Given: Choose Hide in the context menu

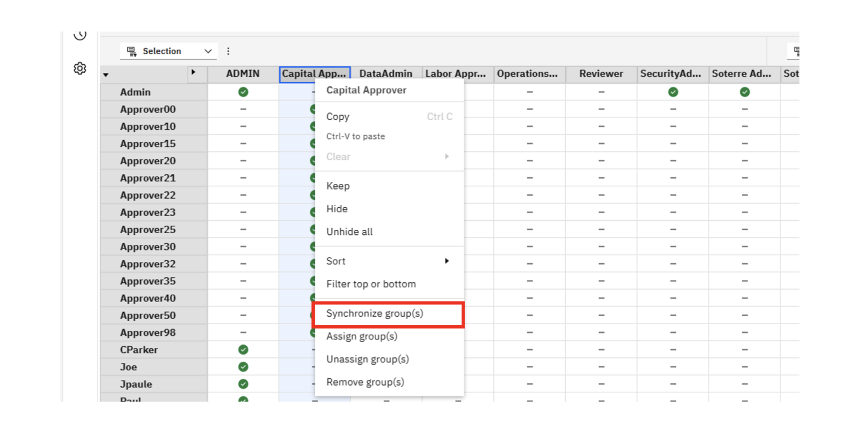Looking at the screenshot, I should pyautogui.click(x=389, y=209).
